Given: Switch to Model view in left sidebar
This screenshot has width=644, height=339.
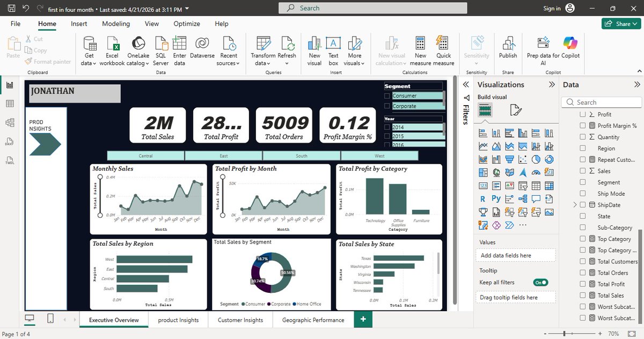Looking at the screenshot, I should pos(10,123).
